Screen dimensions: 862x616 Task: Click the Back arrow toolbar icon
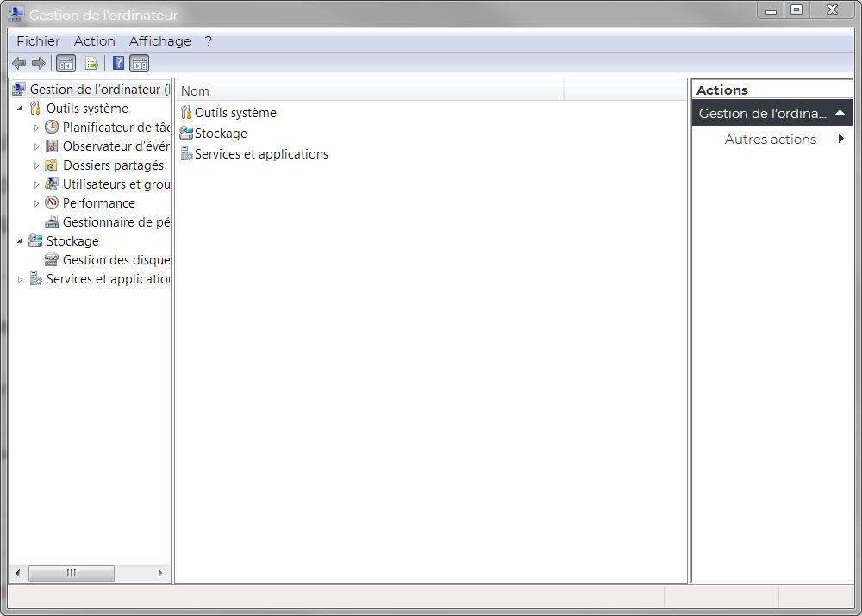coord(19,63)
